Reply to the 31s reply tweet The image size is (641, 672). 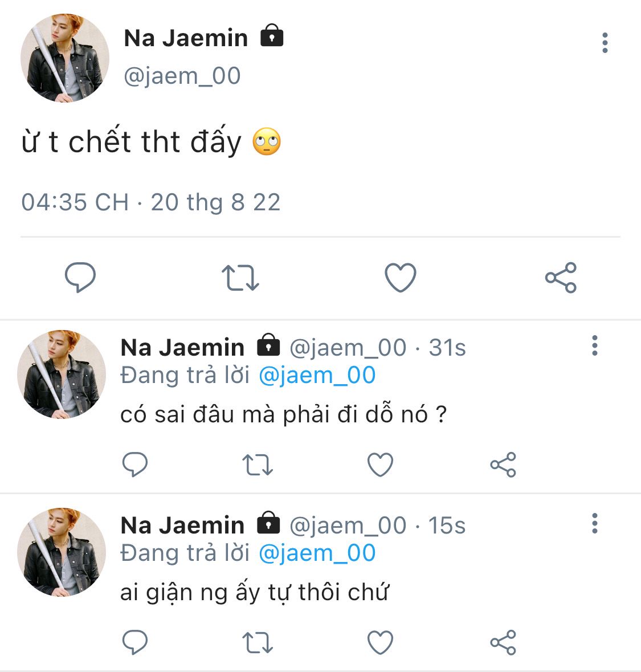135,465
